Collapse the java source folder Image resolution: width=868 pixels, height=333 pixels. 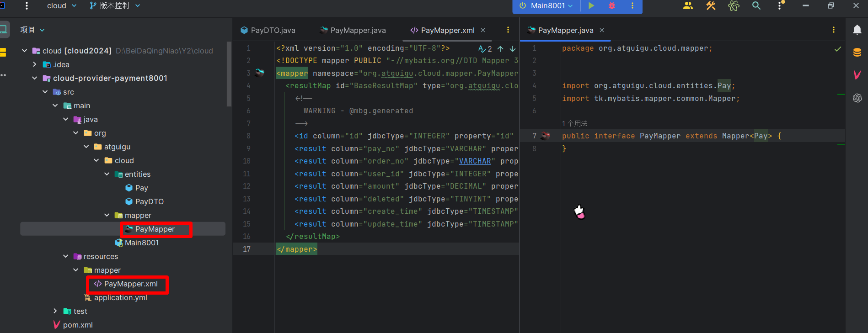click(x=66, y=119)
